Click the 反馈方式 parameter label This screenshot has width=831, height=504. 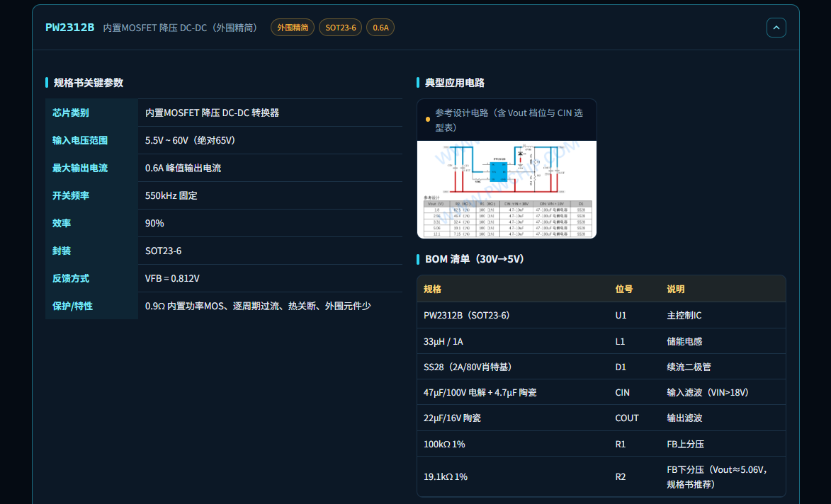coord(70,278)
